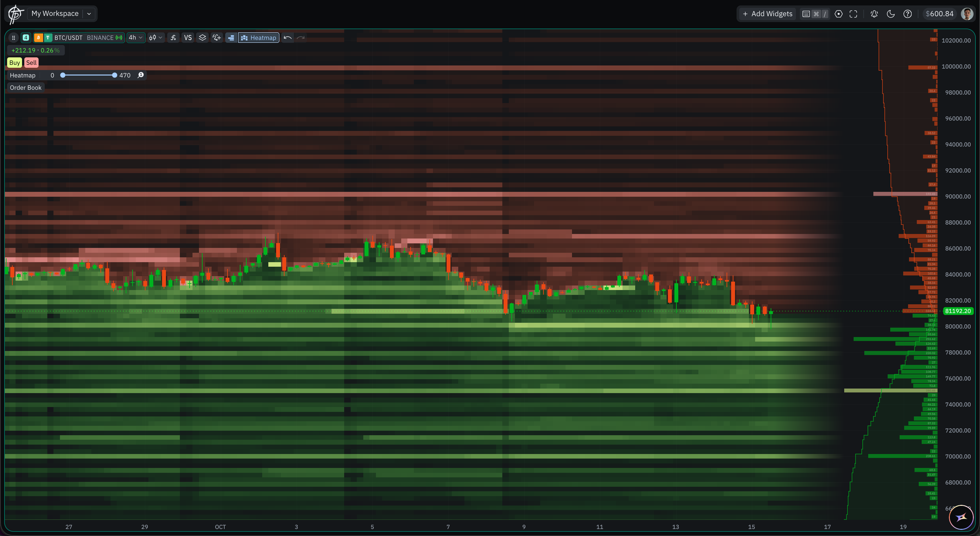
Task: Click the heatmap auto-scale magnifier icon
Action: point(140,75)
